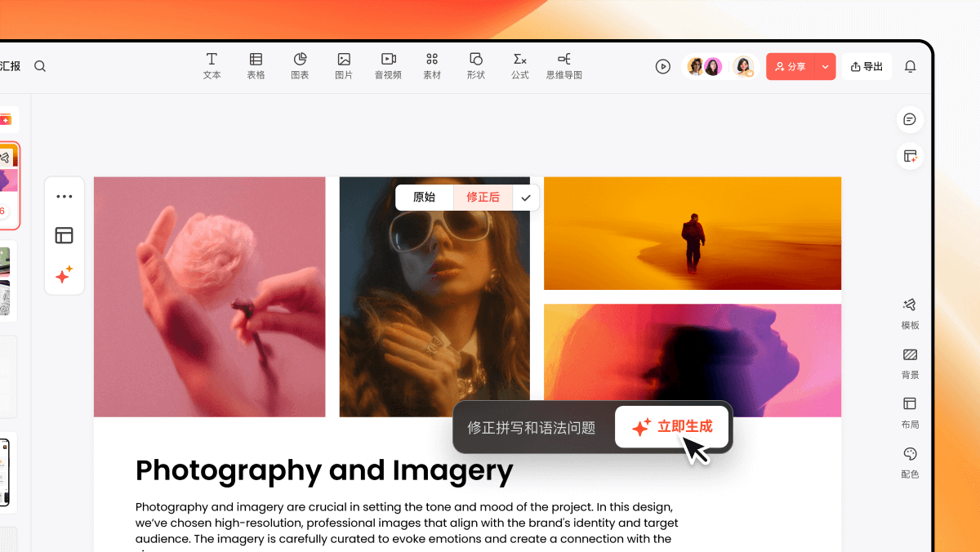Switch to 修正后 corrected view
The width and height of the screenshot is (980, 552).
(483, 198)
